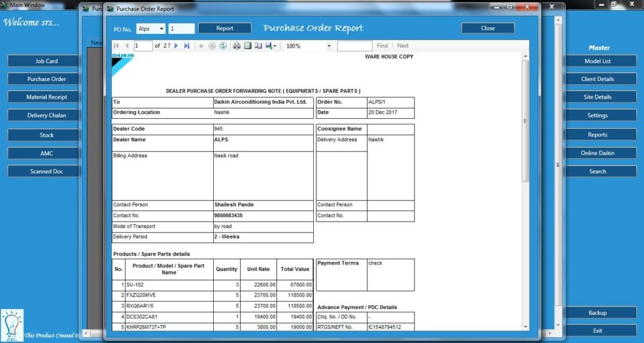Print the purchase order report

[x=237, y=46]
